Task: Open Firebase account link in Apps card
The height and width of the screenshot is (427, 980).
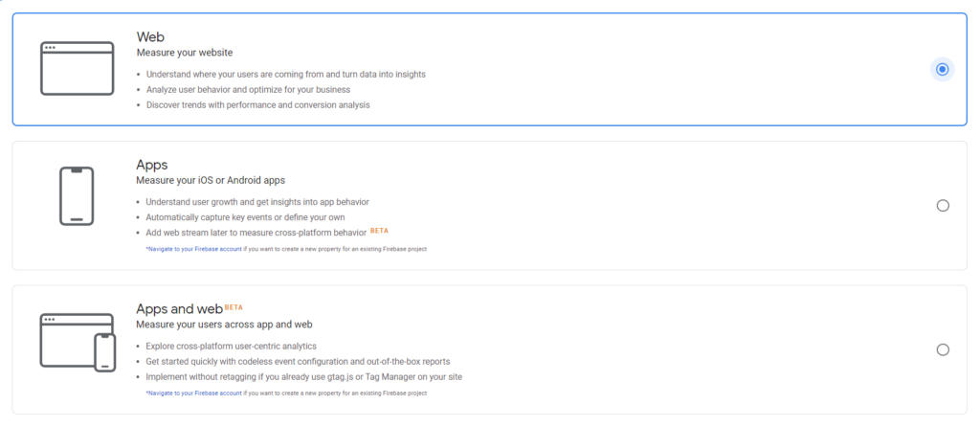Action: click(x=193, y=249)
